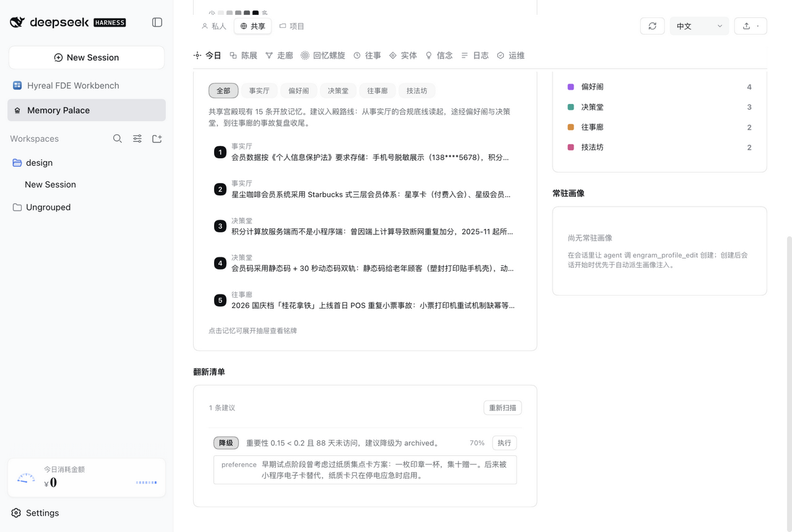
Task: Click the 今日消耗金额 usage card
Action: click(87, 478)
